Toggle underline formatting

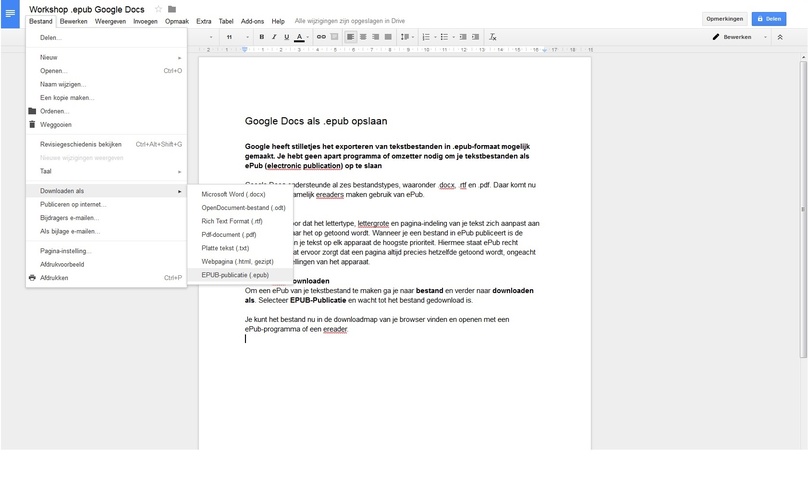[287, 37]
